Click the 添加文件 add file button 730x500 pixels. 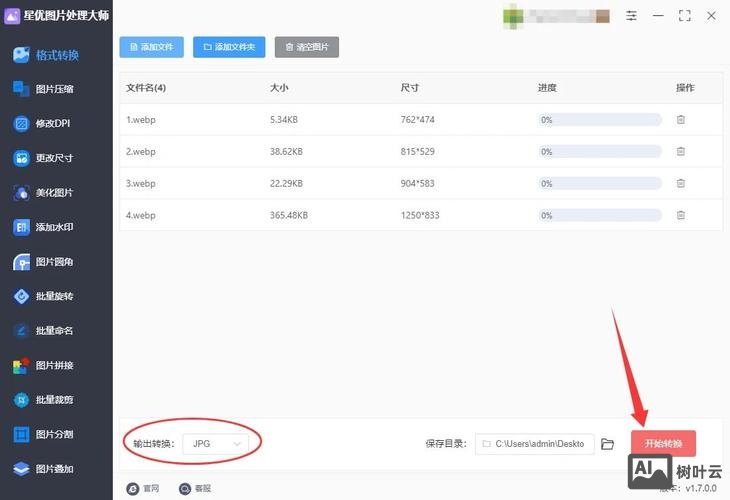click(x=152, y=47)
